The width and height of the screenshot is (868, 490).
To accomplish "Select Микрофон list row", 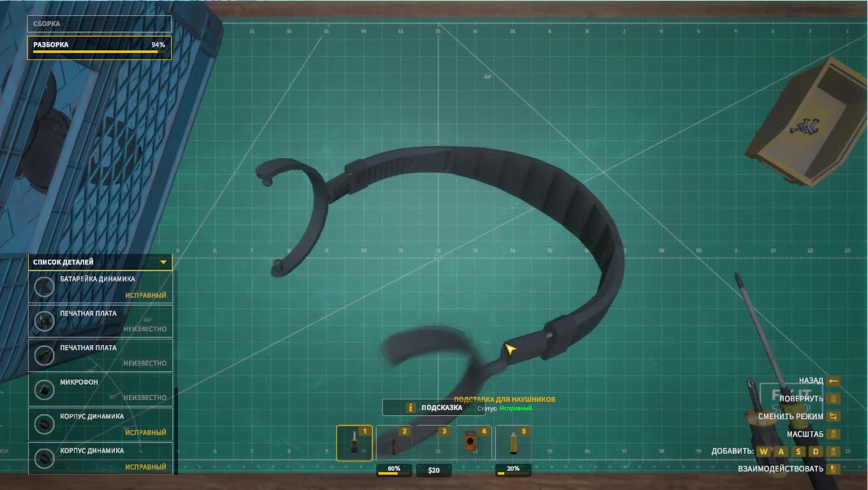I will tap(100, 389).
